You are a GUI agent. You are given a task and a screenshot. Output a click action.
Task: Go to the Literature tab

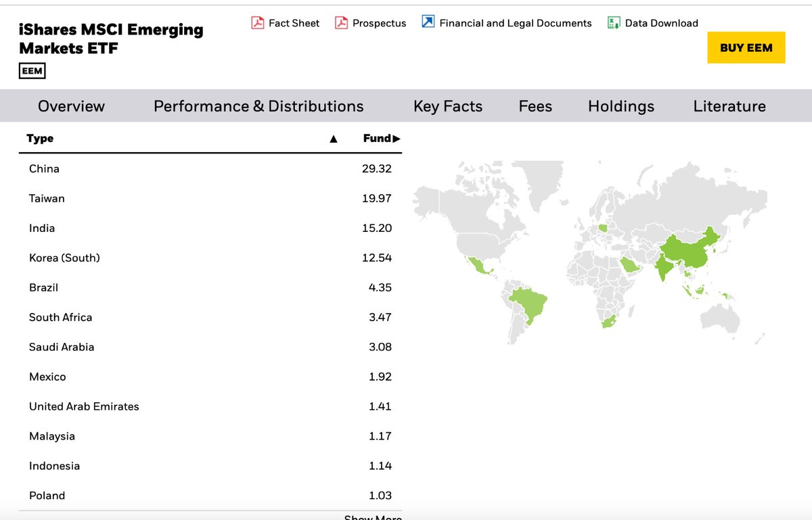tap(729, 106)
